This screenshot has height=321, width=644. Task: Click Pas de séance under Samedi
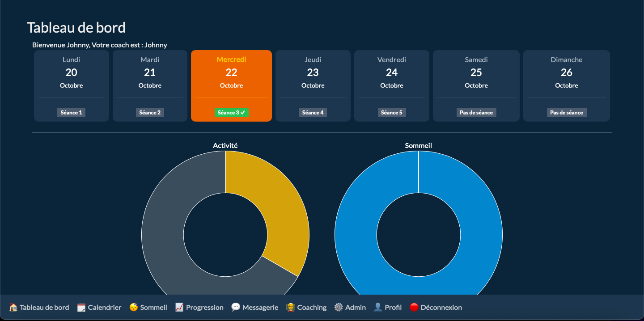(476, 113)
